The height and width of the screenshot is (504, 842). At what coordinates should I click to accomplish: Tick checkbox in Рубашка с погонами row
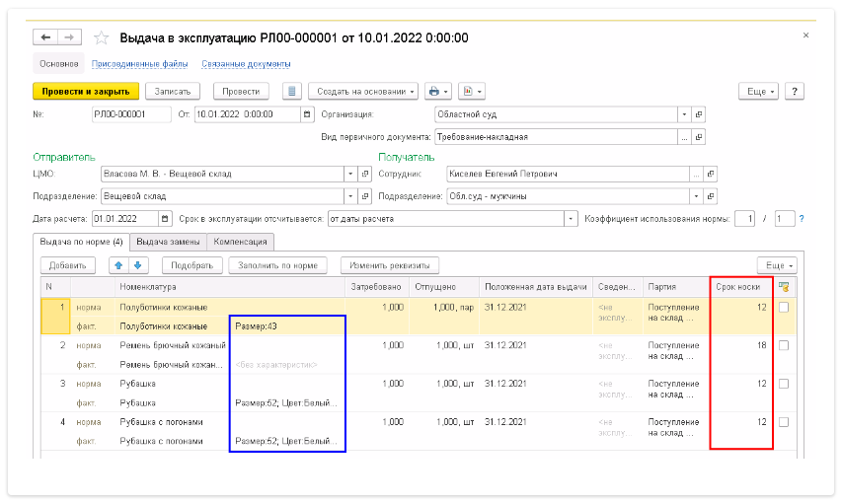click(x=784, y=421)
